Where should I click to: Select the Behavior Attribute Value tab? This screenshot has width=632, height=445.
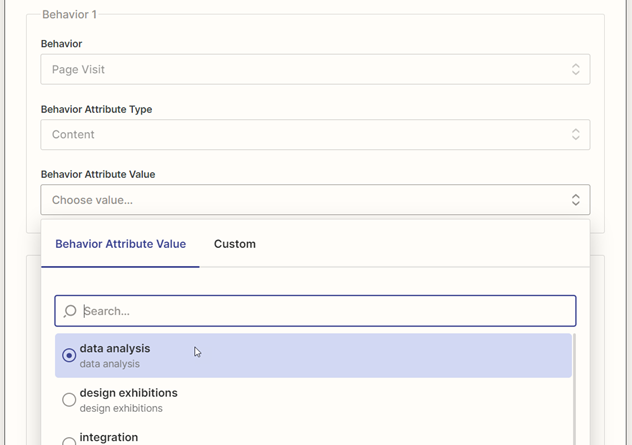coord(120,244)
